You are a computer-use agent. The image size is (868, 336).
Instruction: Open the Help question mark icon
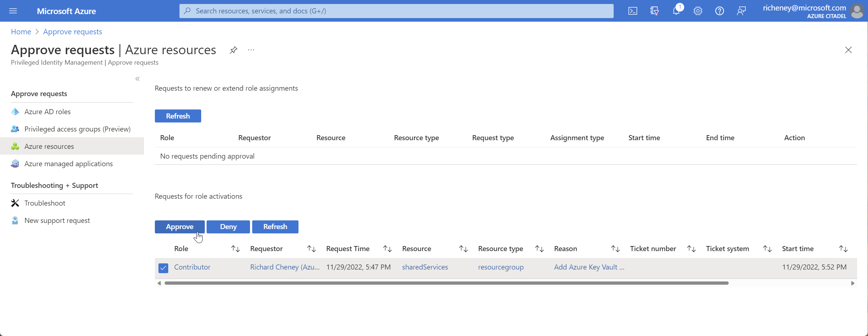pos(719,11)
